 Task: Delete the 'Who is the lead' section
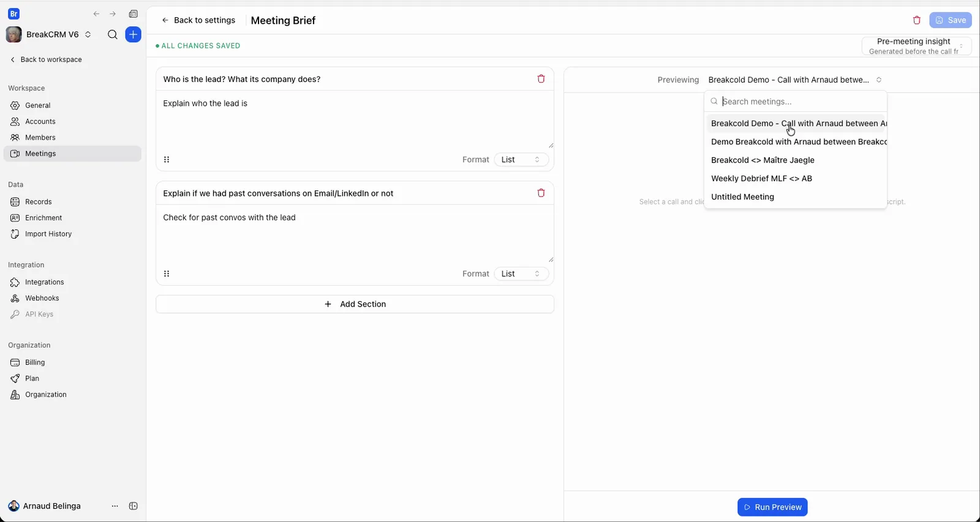pos(541,79)
